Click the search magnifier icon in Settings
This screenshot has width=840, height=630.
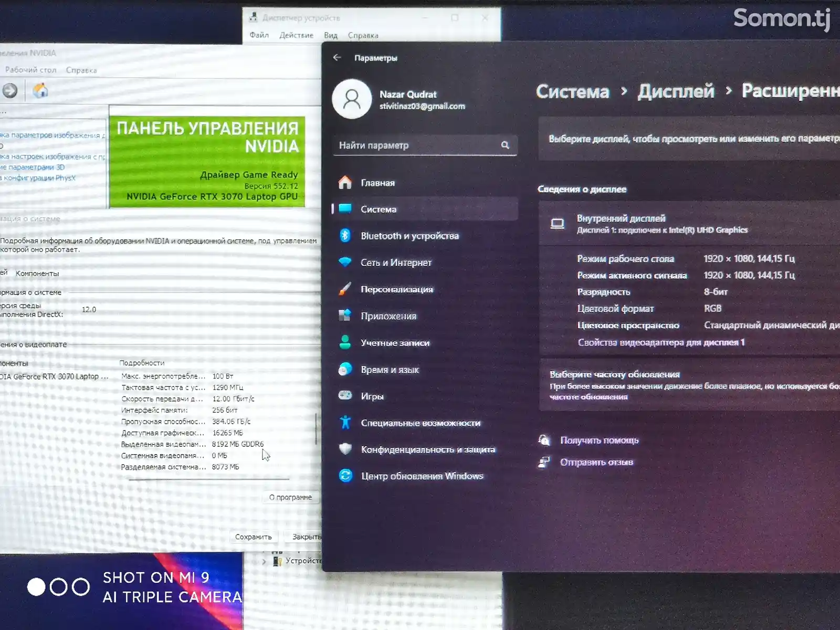click(x=505, y=145)
